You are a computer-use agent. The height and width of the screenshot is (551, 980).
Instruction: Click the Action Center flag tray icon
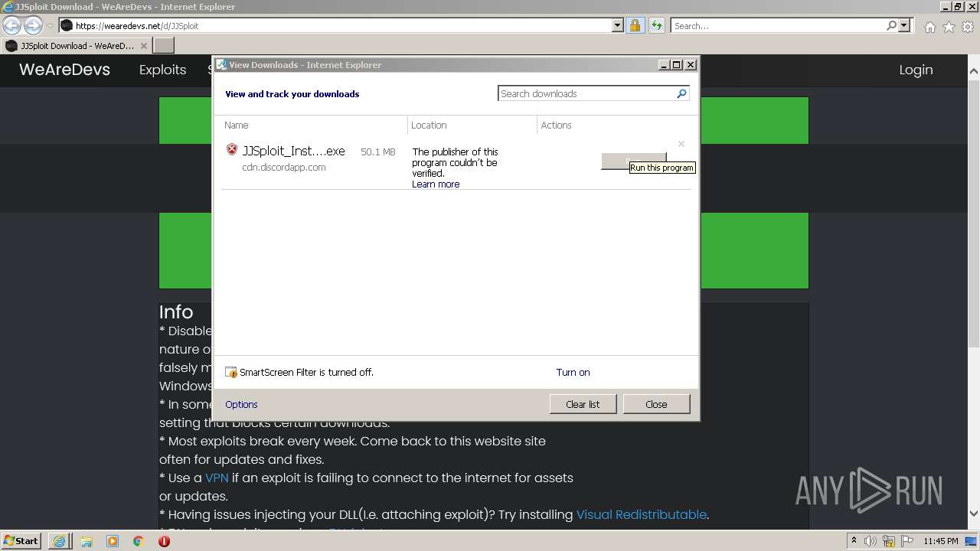[906, 541]
